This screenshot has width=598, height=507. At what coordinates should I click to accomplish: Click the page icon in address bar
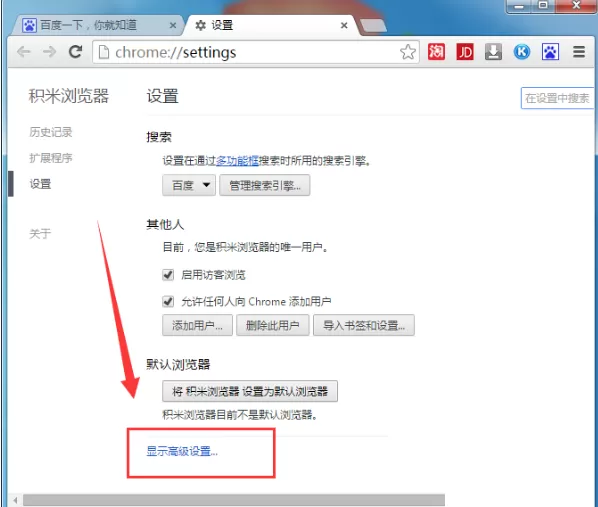104,52
